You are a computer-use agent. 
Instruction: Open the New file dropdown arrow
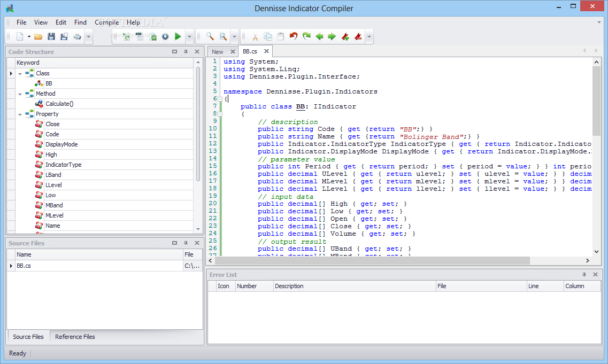(x=28, y=37)
